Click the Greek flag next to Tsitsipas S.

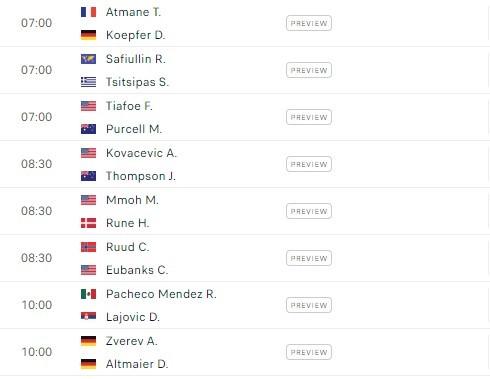pos(88,82)
